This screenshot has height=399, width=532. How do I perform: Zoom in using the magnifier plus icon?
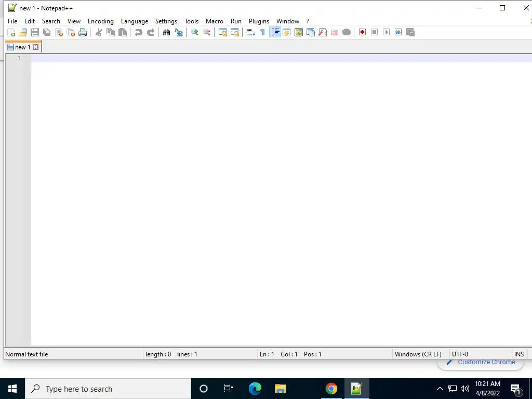[194, 32]
